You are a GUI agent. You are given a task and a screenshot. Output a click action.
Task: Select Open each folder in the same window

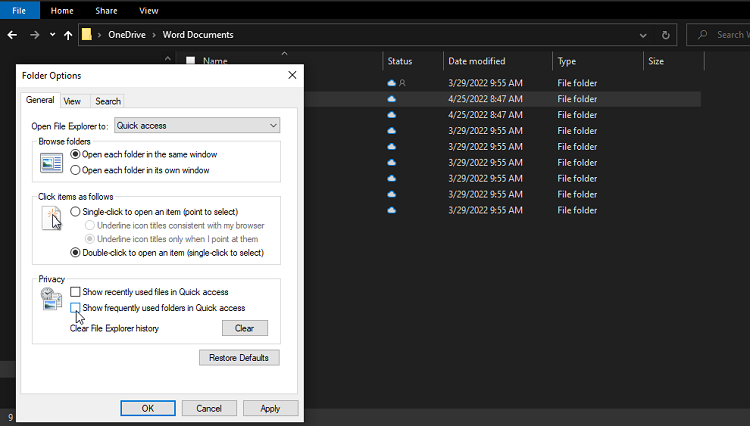(75, 154)
